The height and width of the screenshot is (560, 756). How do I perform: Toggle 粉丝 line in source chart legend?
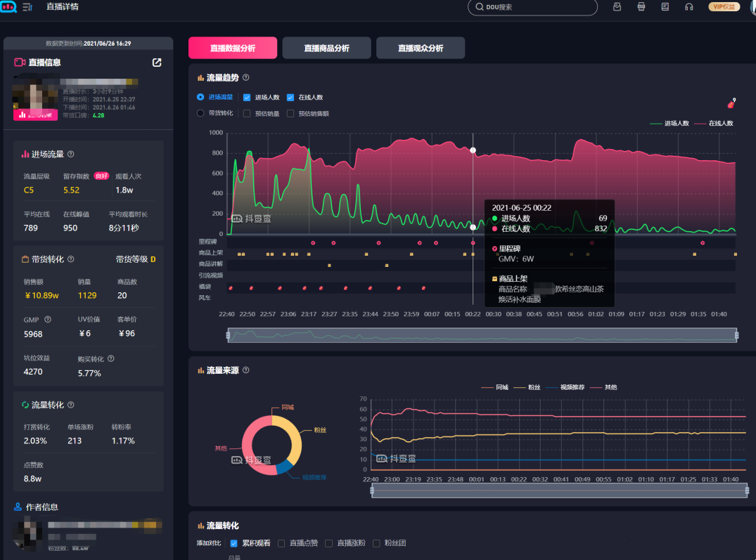[x=529, y=387]
